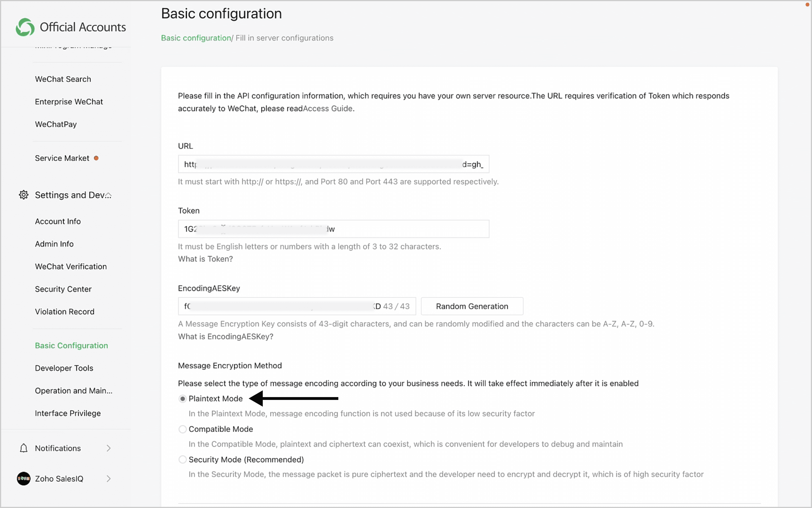
Task: Click the Service Market orange notification dot
Action: pos(96,158)
